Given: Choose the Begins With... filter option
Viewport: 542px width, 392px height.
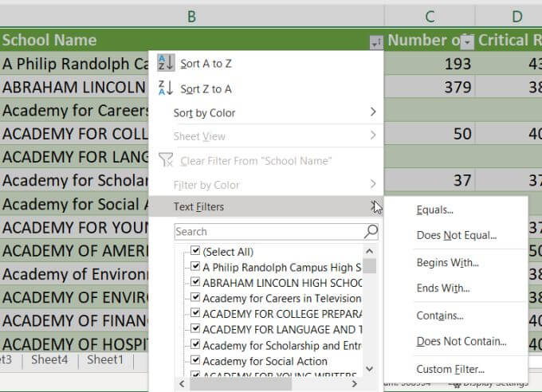Looking at the screenshot, I should [447, 262].
